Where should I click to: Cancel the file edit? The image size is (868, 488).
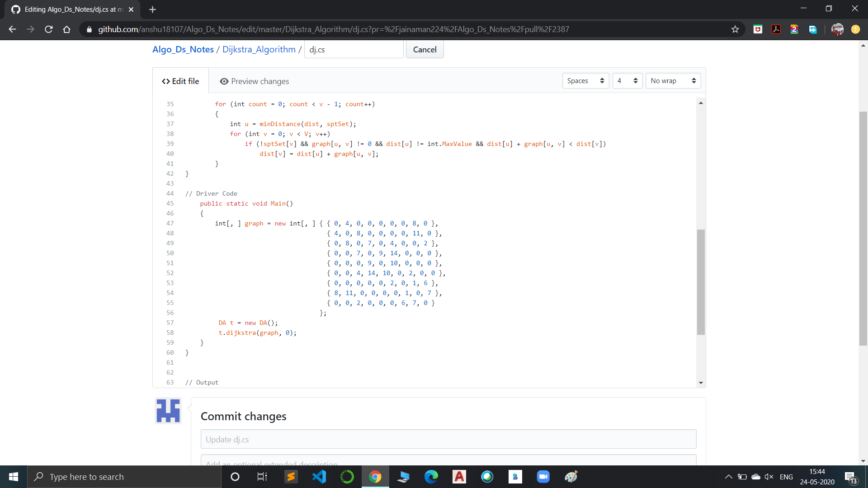click(x=425, y=49)
